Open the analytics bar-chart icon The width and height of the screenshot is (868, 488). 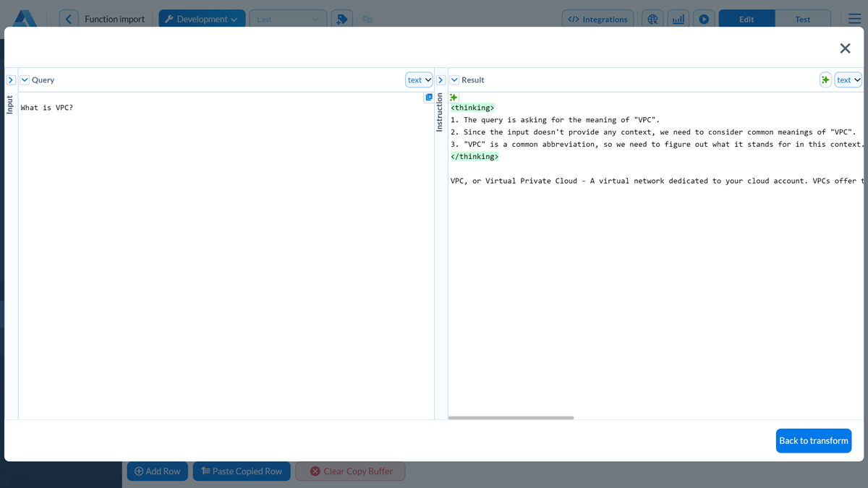point(678,19)
